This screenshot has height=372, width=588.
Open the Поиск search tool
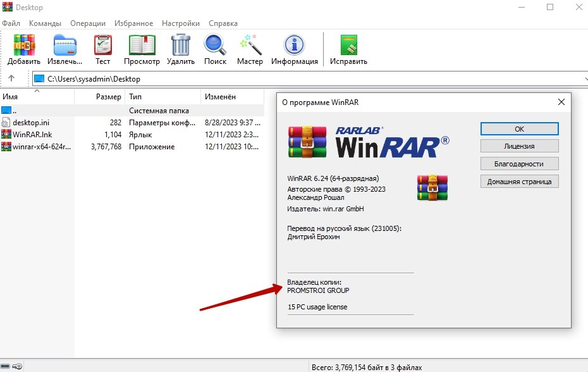[x=215, y=45]
